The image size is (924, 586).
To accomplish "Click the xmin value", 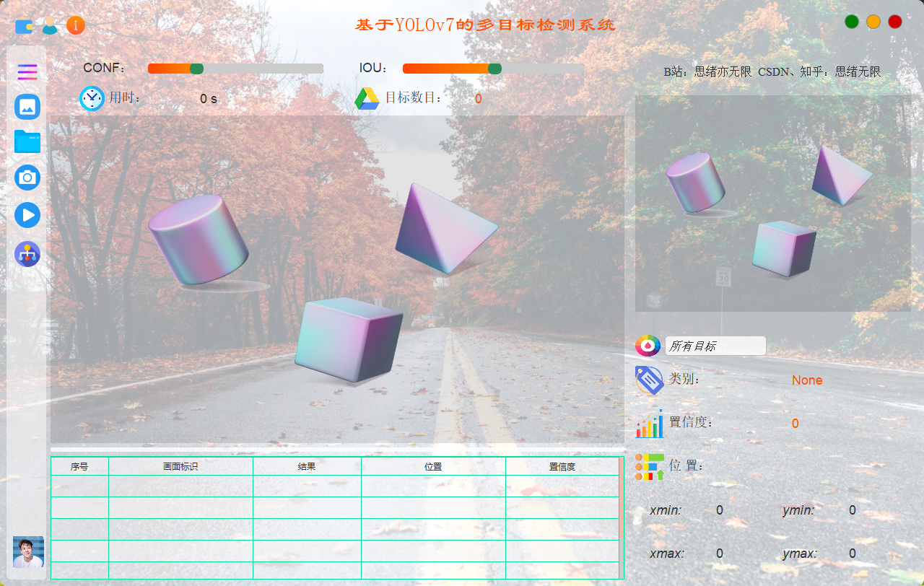I will (x=720, y=510).
